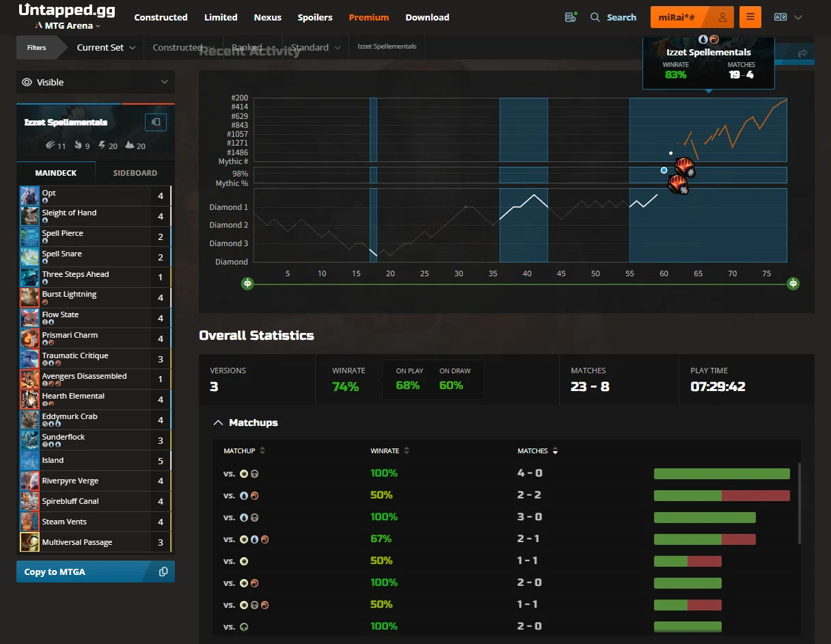Open the miRai*# account button
This screenshot has height=644, width=831.
tap(692, 17)
